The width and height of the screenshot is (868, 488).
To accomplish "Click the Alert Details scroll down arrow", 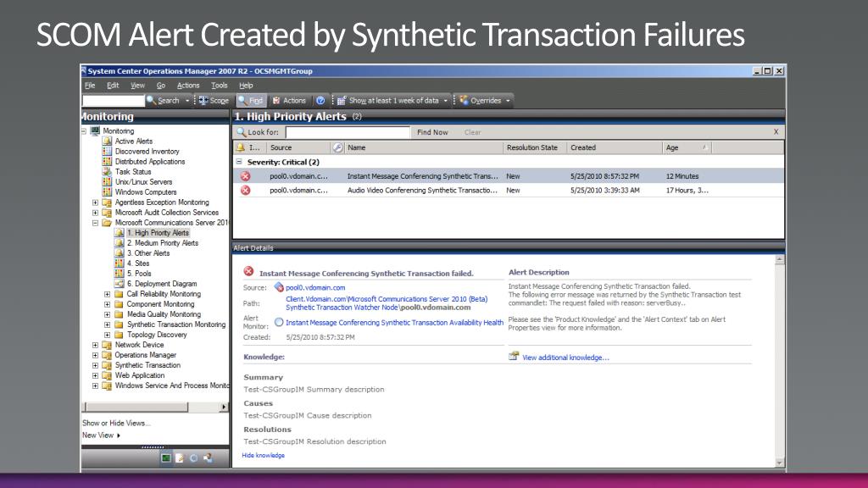I will coord(780,463).
